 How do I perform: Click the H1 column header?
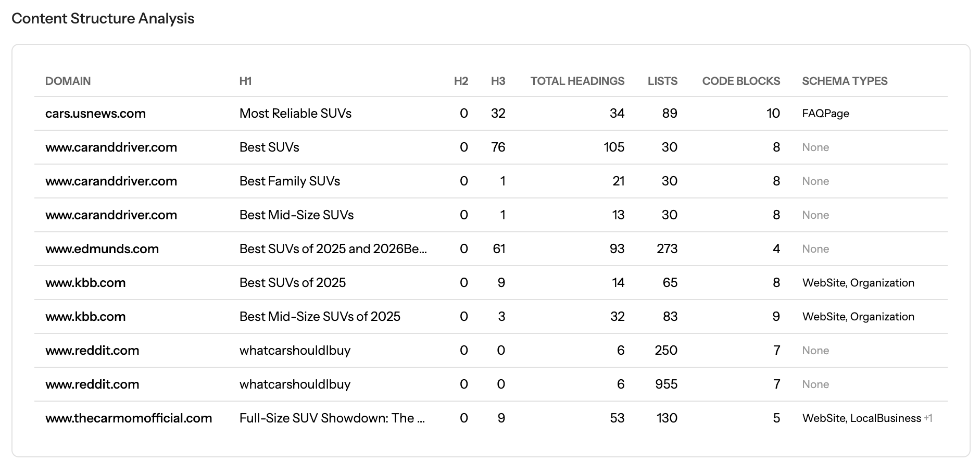click(245, 81)
